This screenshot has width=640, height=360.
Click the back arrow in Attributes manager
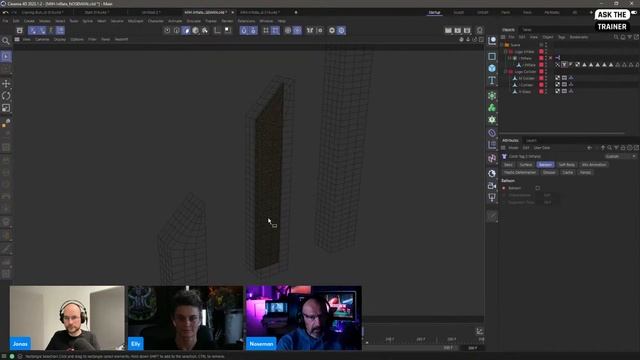(589, 148)
